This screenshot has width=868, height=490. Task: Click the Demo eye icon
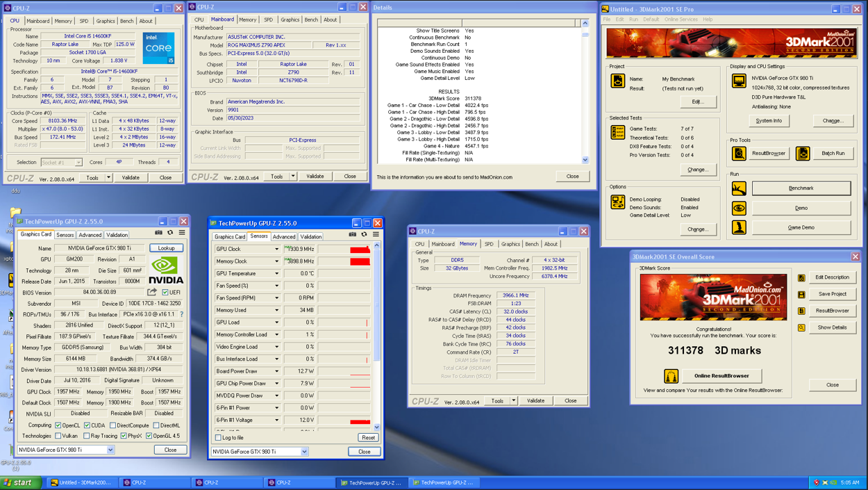(739, 208)
